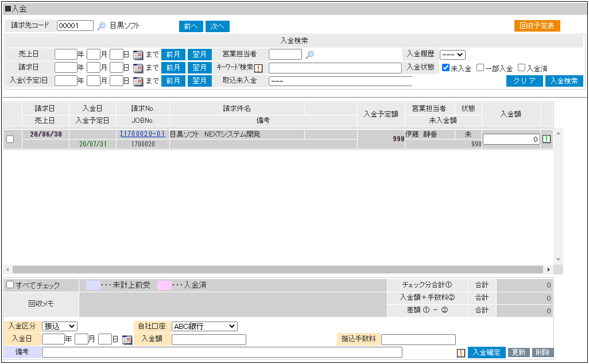
Task: Click the 取込未入金 field
Action: (340, 81)
